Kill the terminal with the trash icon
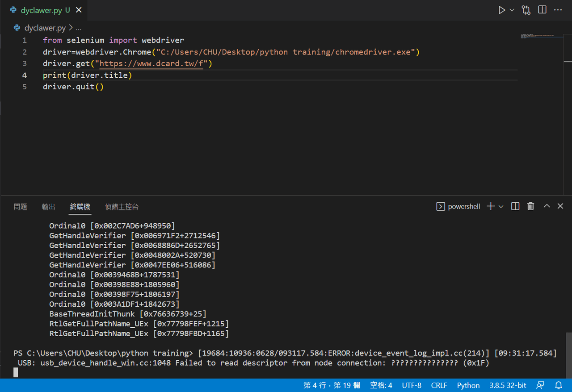Screen dimensions: 572x392 pos(530,206)
